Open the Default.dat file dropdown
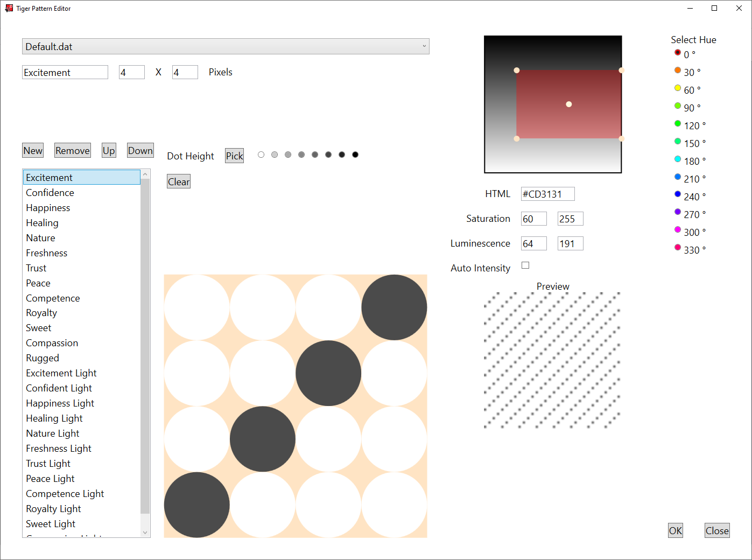Image resolution: width=752 pixels, height=560 pixels. 226,46
